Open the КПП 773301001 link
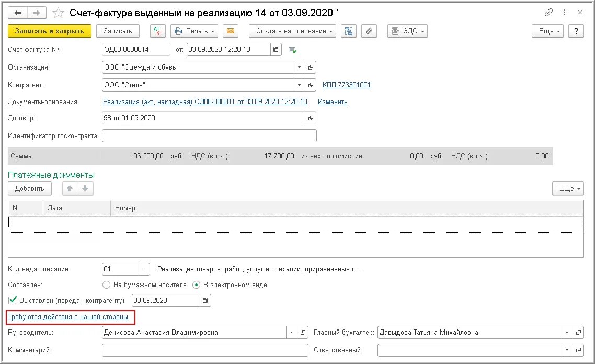 [347, 85]
